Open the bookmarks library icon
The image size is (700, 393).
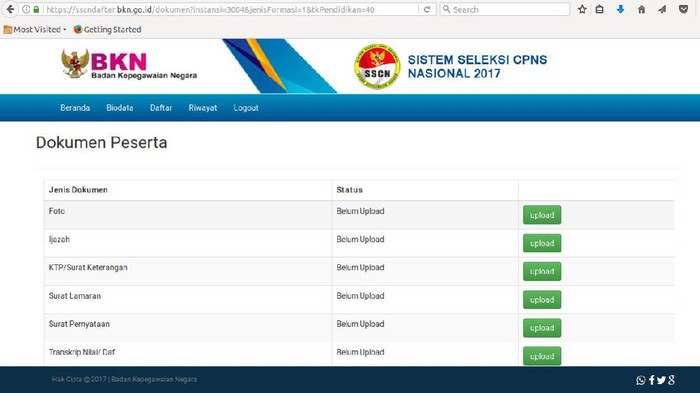click(x=600, y=9)
